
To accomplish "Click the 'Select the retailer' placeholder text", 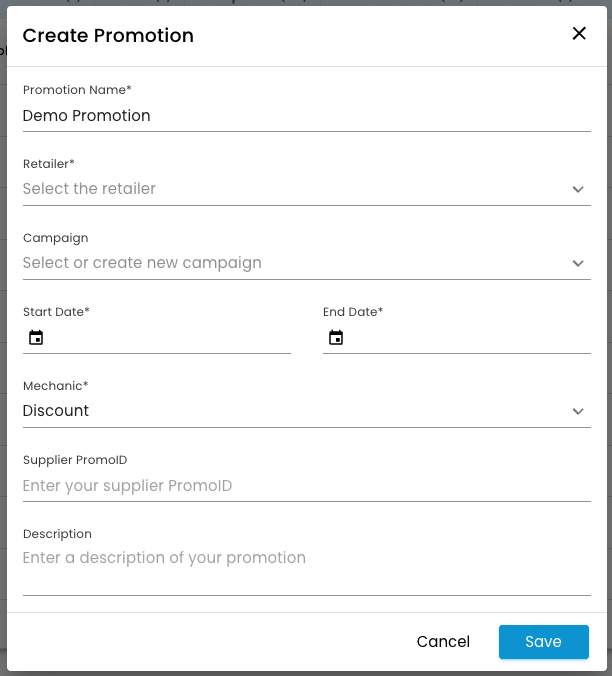I will (x=90, y=189).
